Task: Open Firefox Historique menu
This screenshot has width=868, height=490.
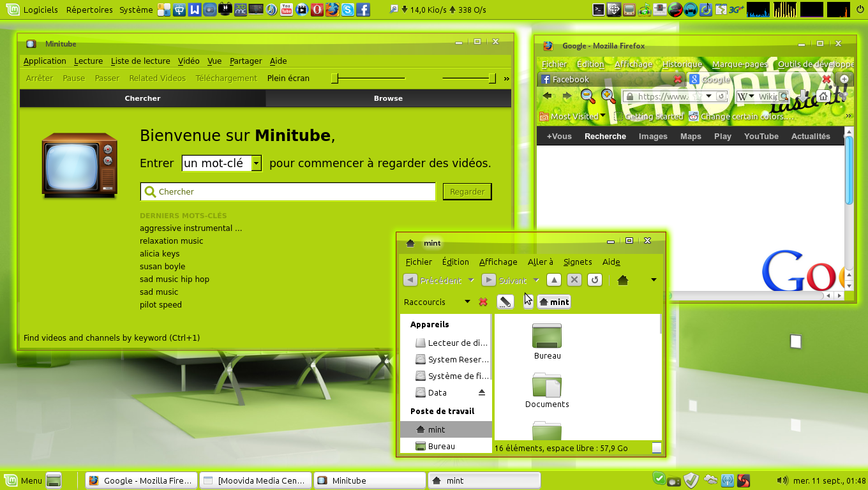Action: (682, 64)
